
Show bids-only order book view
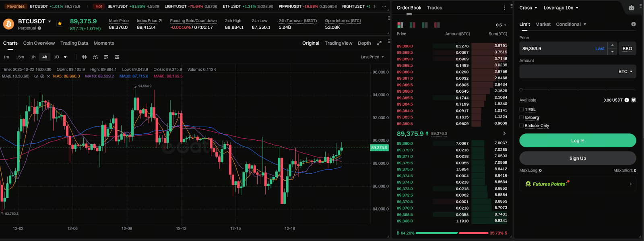click(425, 25)
